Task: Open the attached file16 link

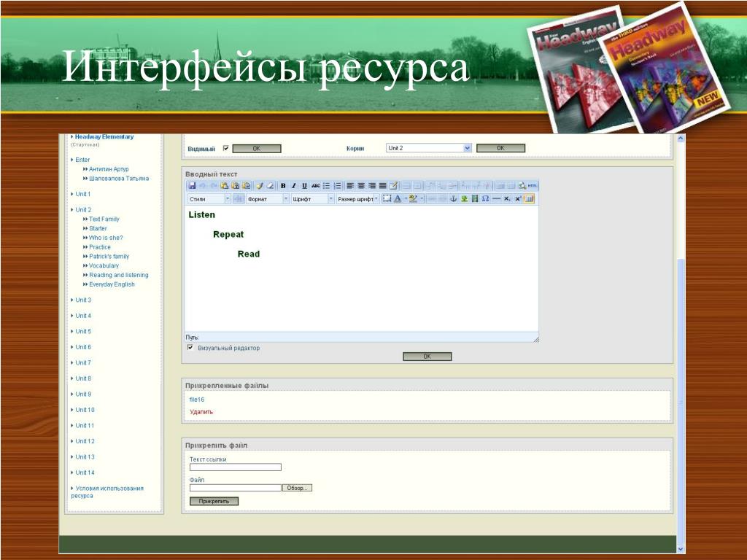Action: (197, 400)
